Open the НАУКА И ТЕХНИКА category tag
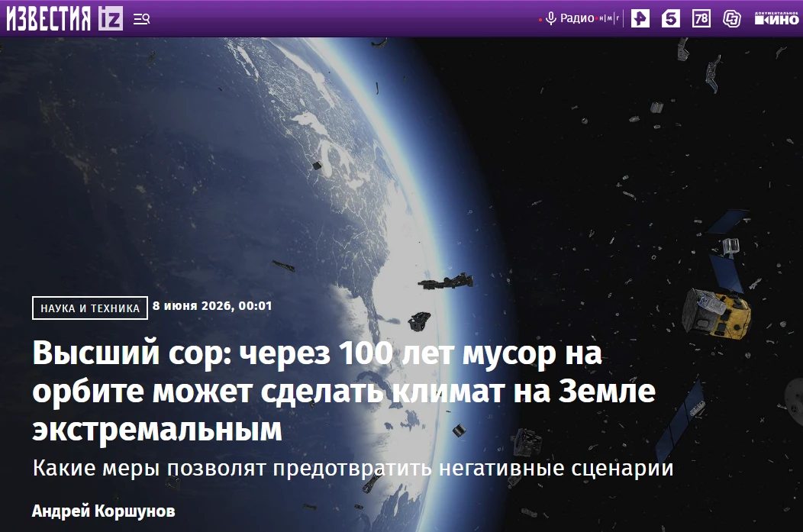The image size is (803, 532). pyautogui.click(x=90, y=308)
